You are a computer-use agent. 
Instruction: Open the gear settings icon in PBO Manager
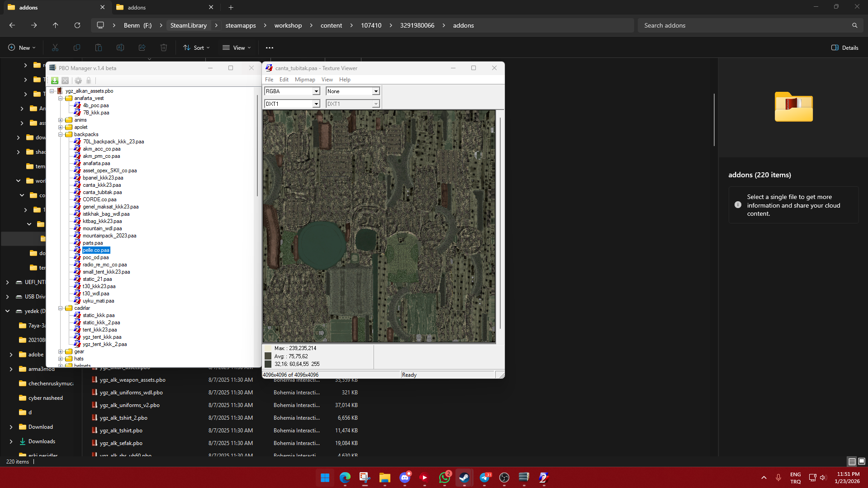[78, 81]
